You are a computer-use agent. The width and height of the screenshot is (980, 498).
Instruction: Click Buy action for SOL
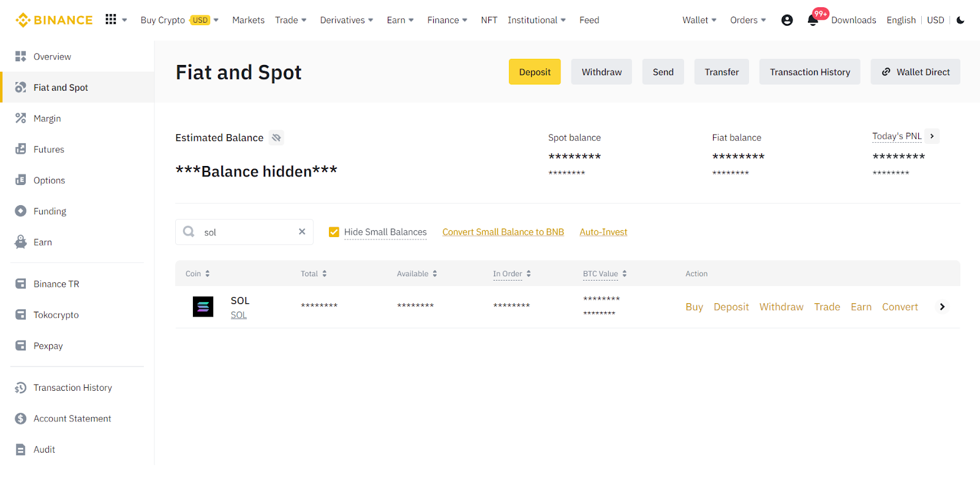point(694,307)
